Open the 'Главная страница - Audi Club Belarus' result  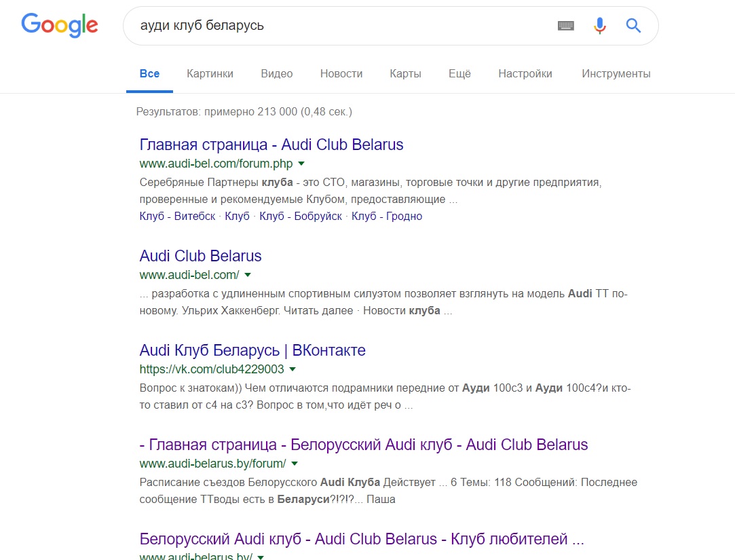point(271,145)
